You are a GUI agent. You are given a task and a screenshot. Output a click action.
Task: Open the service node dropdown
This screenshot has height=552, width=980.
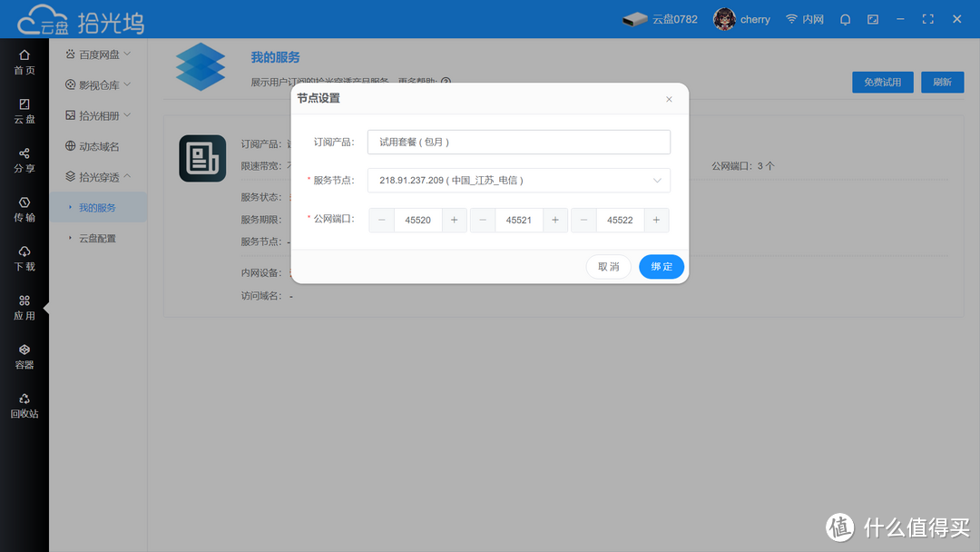(x=518, y=181)
